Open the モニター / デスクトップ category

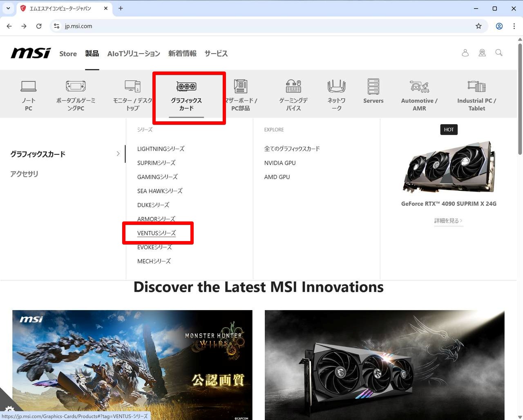click(132, 96)
